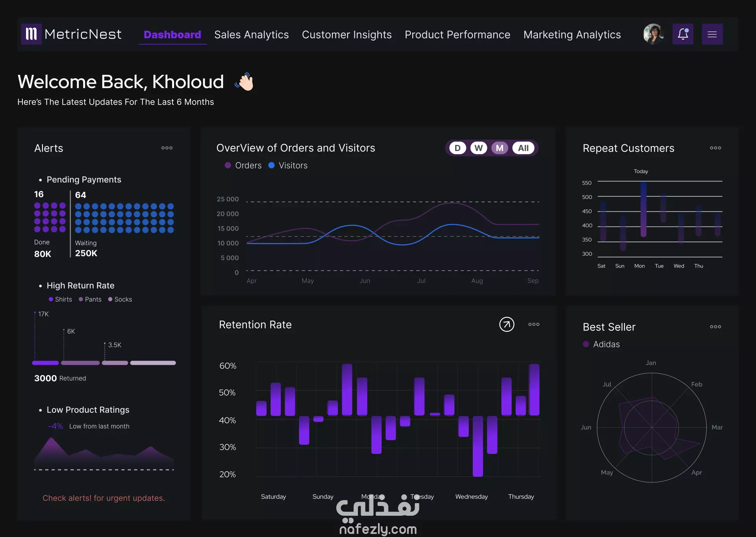Select the D (daily) range toggle
The image size is (756, 537).
tap(458, 148)
